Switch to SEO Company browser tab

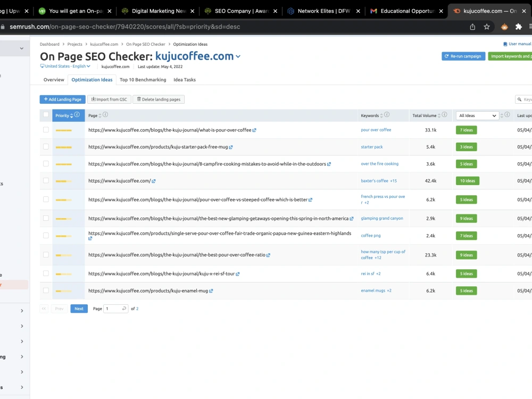240,11
